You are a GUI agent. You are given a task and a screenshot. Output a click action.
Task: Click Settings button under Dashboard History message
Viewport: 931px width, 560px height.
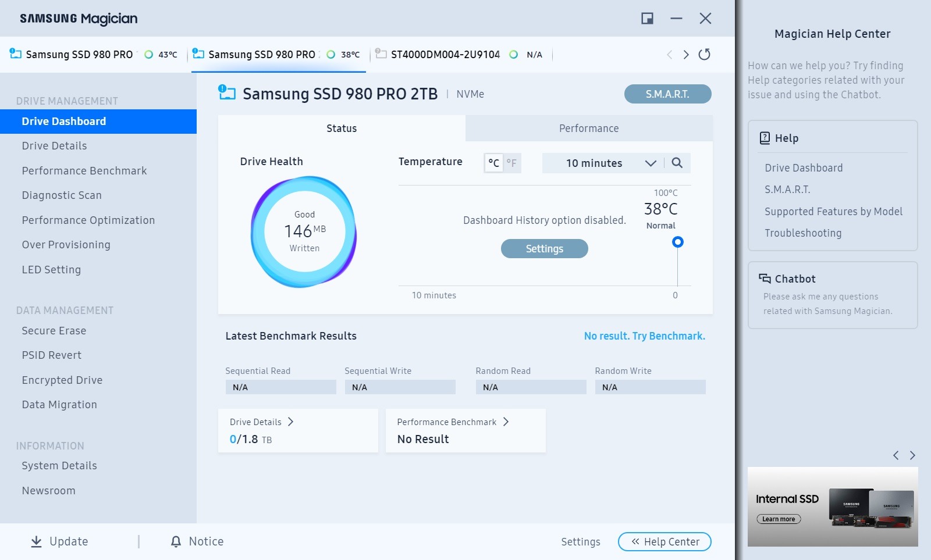click(545, 249)
